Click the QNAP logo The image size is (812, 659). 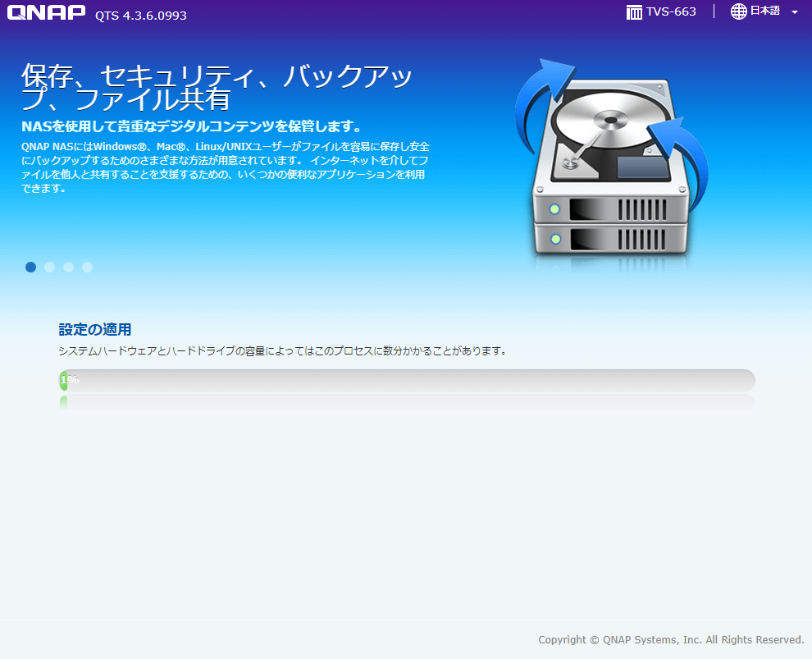(x=46, y=12)
